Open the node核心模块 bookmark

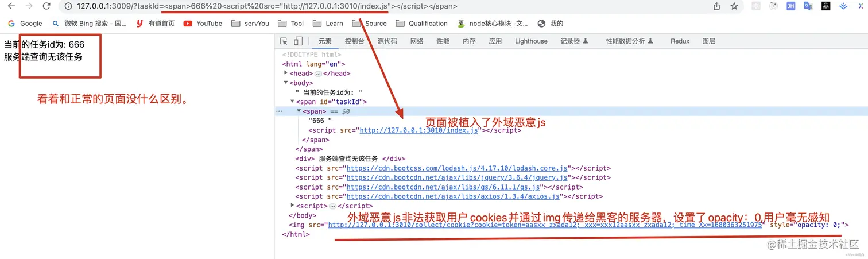pos(493,24)
